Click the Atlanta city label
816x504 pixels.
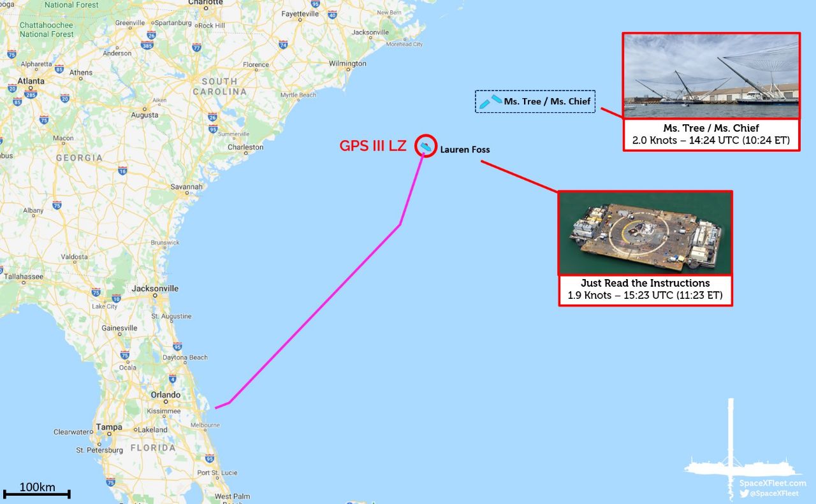[31, 82]
